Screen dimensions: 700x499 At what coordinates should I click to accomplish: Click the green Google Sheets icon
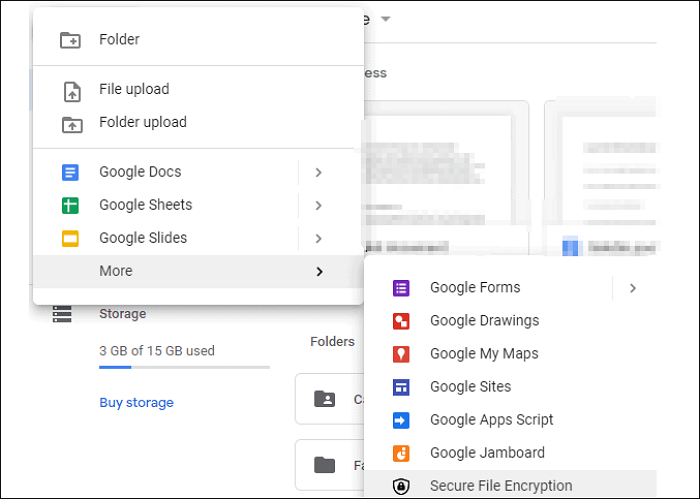(x=70, y=205)
